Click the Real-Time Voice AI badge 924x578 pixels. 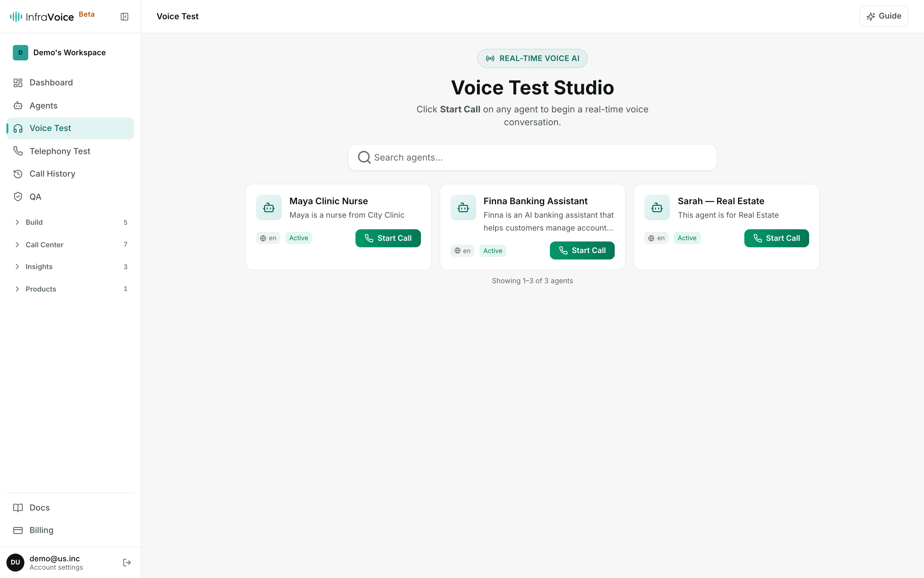(x=532, y=58)
